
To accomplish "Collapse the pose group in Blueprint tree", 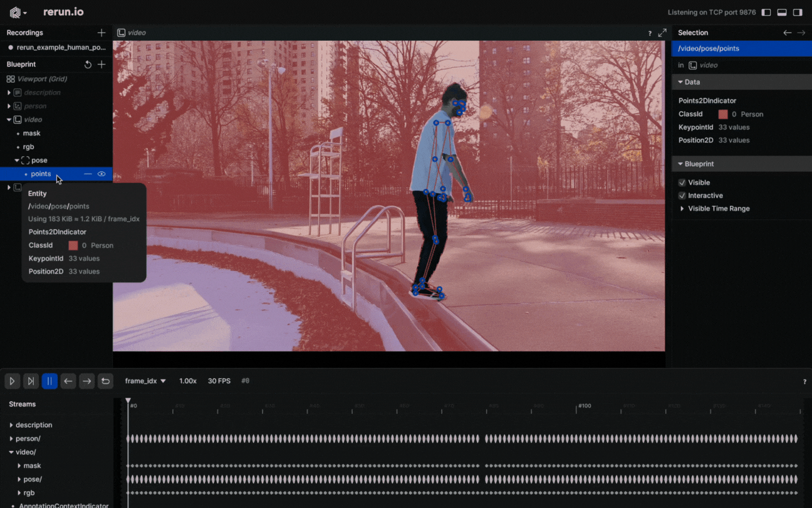I will click(17, 161).
